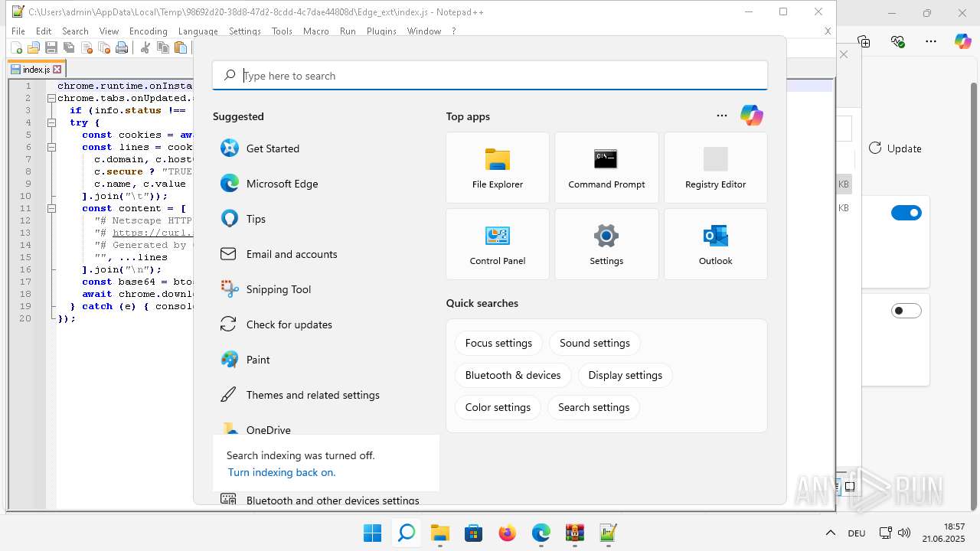
Task: Open the Language menu in Notepad++
Action: pos(198,31)
